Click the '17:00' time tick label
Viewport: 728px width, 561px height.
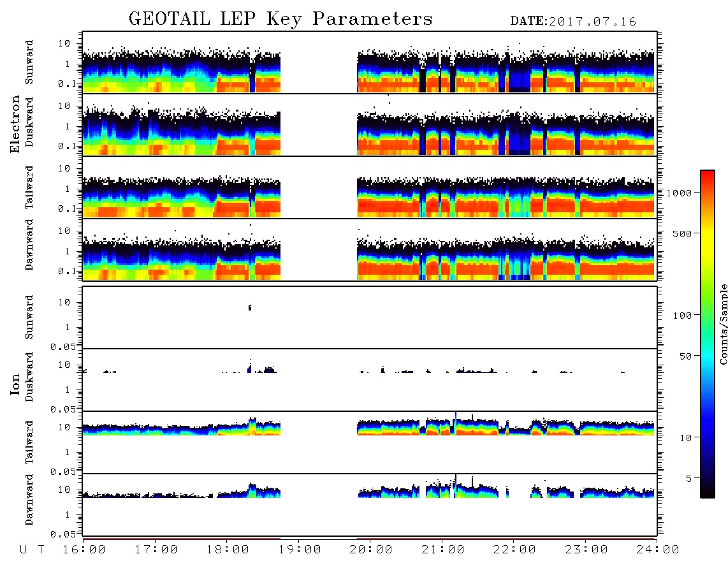pos(156,550)
